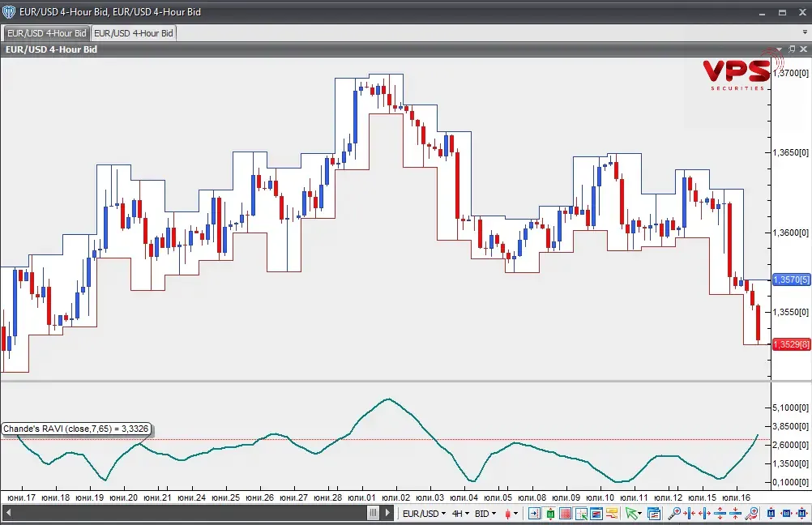Click the magnifier zoom-in icon
Image resolution: width=812 pixels, height=525 pixels.
[x=674, y=513]
